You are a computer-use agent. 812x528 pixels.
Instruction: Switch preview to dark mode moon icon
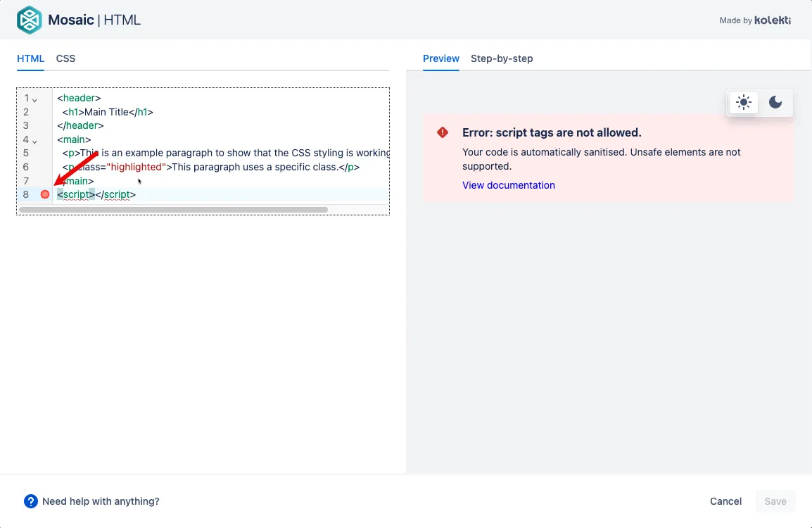[775, 102]
